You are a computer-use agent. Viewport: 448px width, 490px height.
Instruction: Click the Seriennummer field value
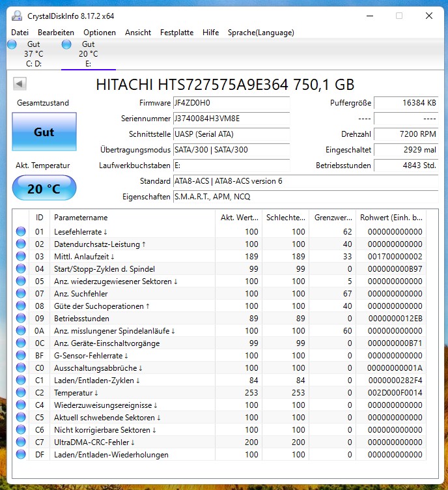point(231,119)
